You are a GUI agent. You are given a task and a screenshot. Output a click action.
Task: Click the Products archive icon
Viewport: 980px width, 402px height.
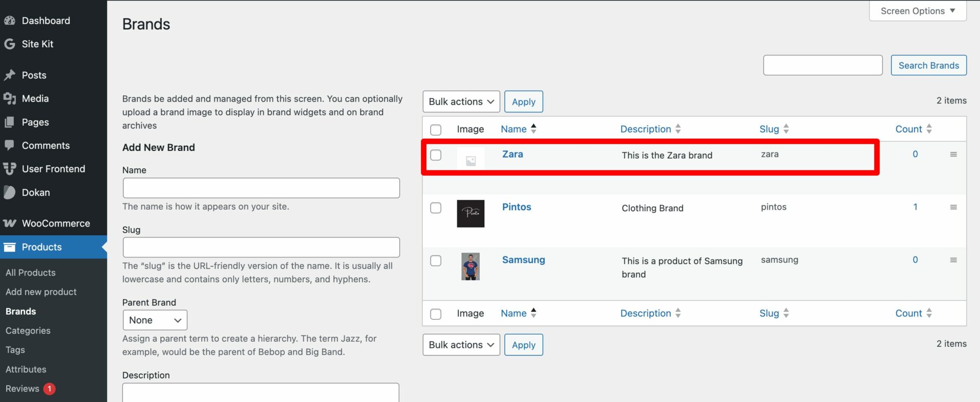[9, 247]
